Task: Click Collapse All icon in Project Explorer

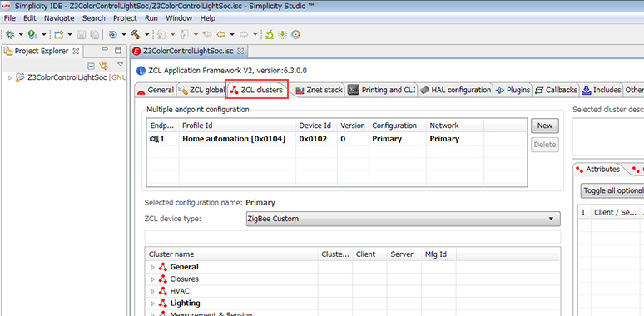Action: tap(91, 66)
